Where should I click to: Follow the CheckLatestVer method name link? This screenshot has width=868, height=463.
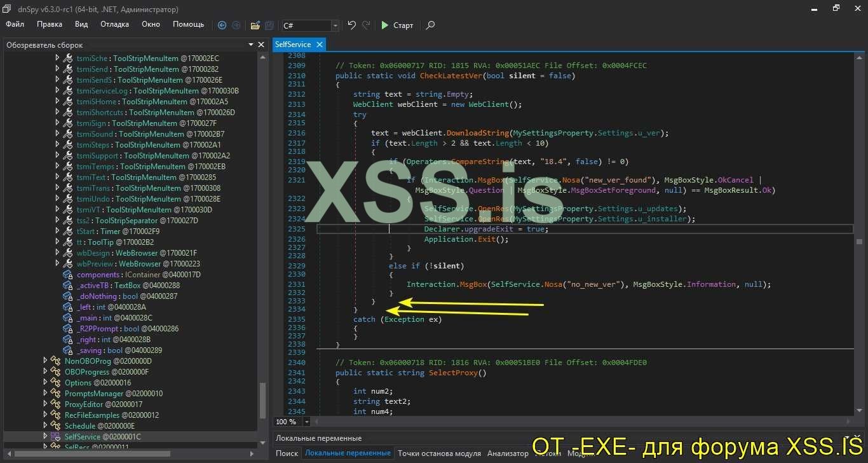click(x=451, y=76)
